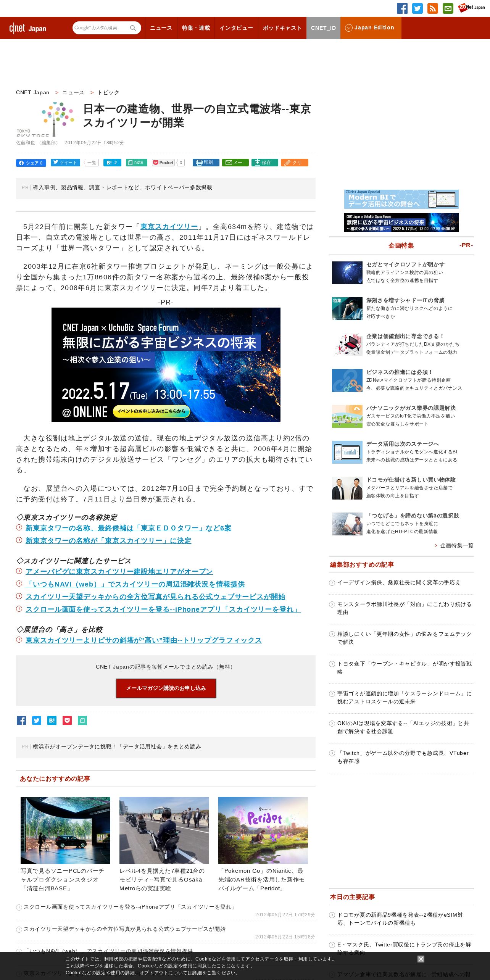Open the データ活用は次のステージへ feature thumbnail
Viewport: 490px width, 980px height.
point(347,452)
